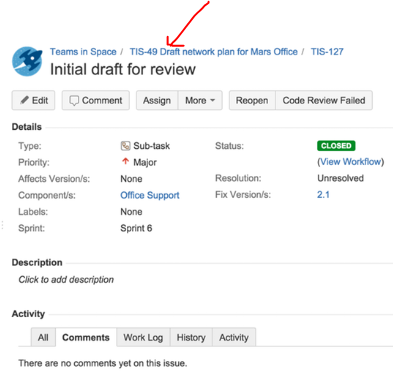The height and width of the screenshot is (381, 393).
Task: Click the Details section heading
Action: point(27,127)
